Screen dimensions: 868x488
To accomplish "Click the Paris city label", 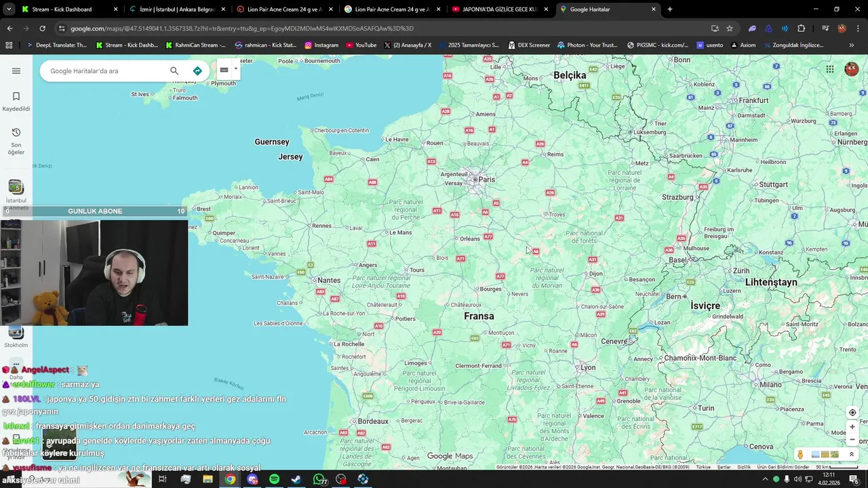I will pyautogui.click(x=487, y=180).
